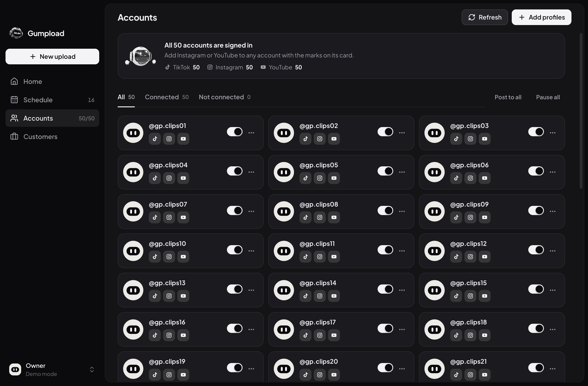Open the ellipsis menu for @gp.clips18
The image size is (588, 386).
point(553,329)
